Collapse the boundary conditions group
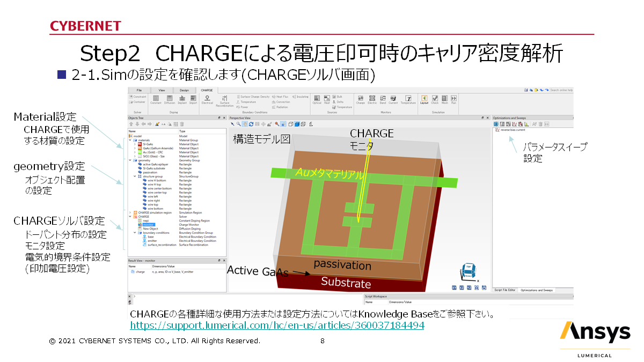 coord(134,233)
